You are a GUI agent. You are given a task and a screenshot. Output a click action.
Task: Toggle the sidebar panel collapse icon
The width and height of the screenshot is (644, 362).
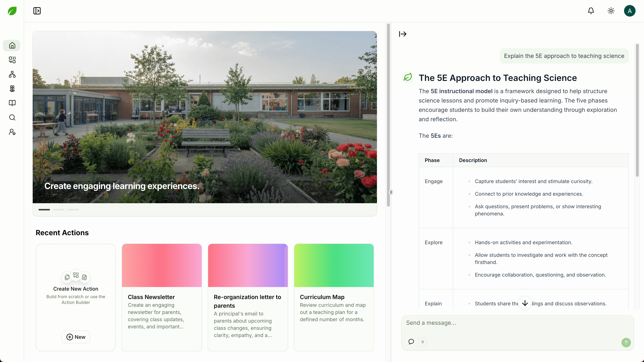(37, 11)
